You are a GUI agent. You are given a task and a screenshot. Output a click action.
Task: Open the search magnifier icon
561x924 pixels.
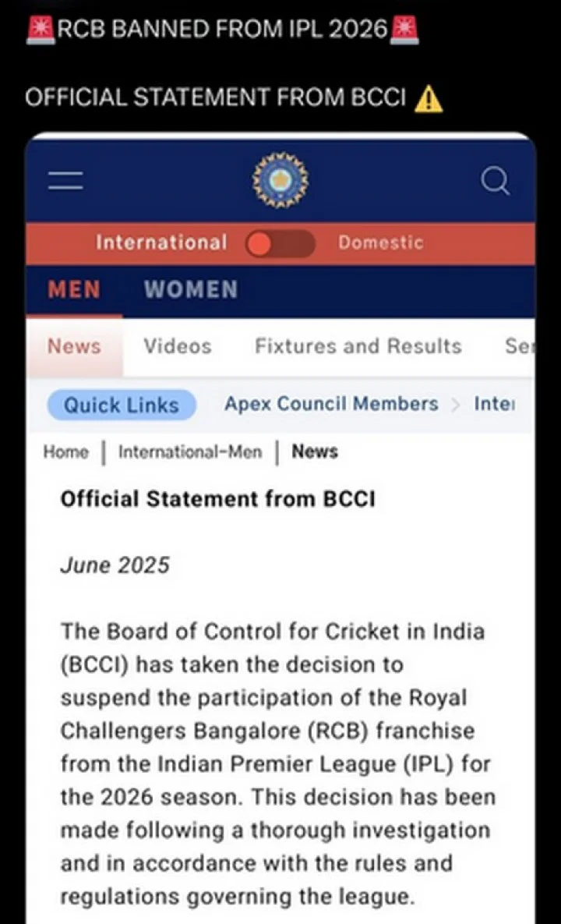pos(494,181)
